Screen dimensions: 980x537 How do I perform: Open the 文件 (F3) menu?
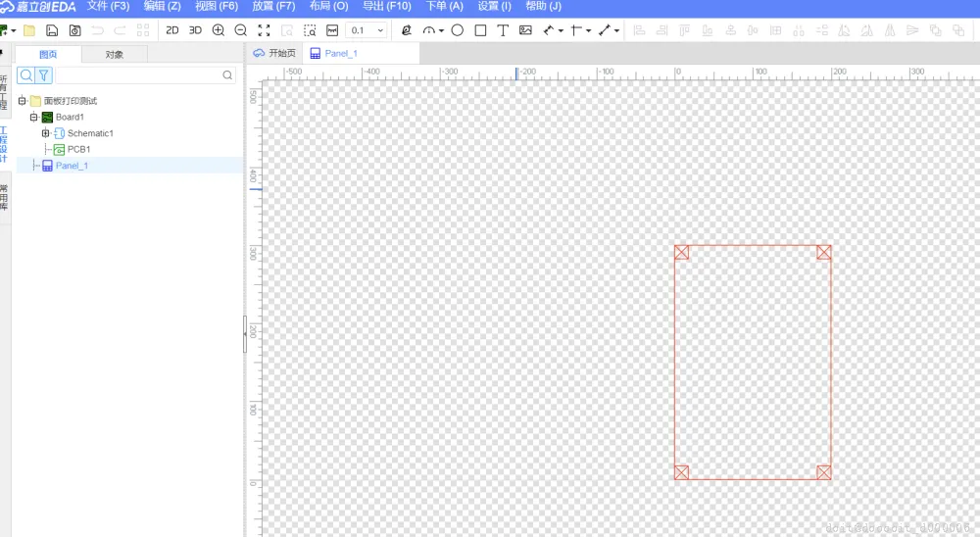tap(108, 6)
